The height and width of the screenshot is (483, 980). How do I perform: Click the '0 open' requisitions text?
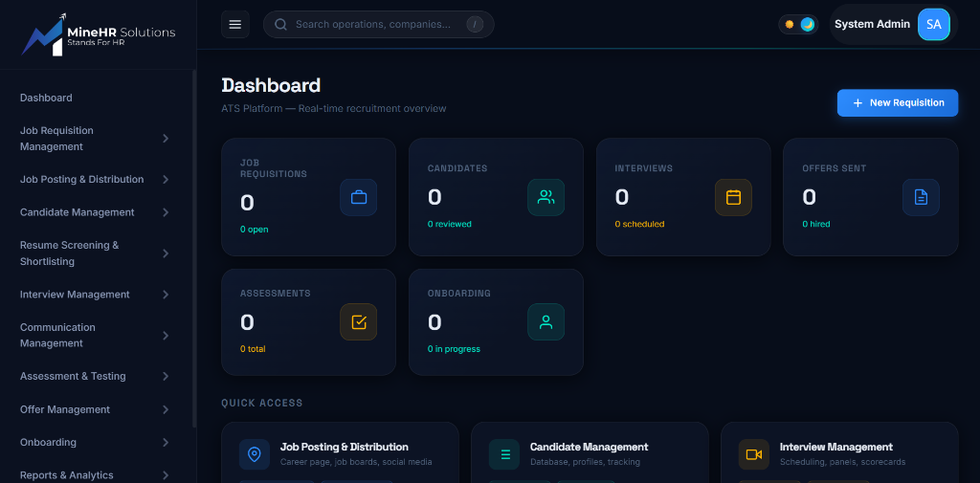click(255, 230)
